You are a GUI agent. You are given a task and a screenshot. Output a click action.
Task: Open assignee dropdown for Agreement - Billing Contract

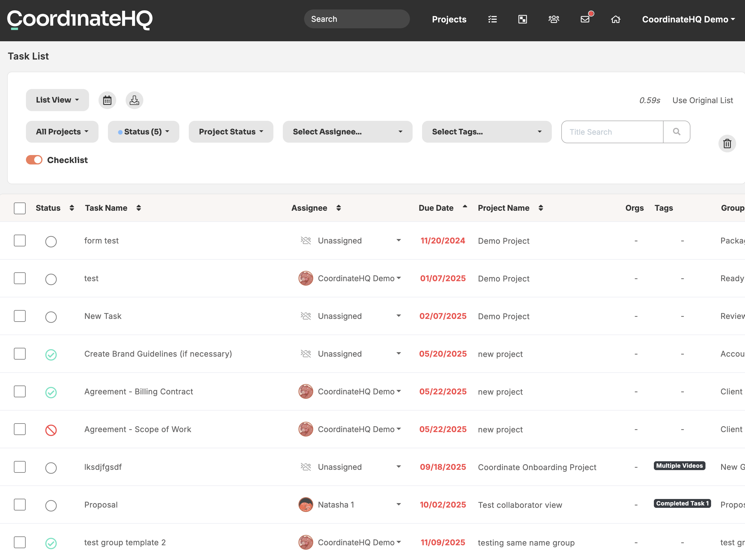click(x=398, y=391)
